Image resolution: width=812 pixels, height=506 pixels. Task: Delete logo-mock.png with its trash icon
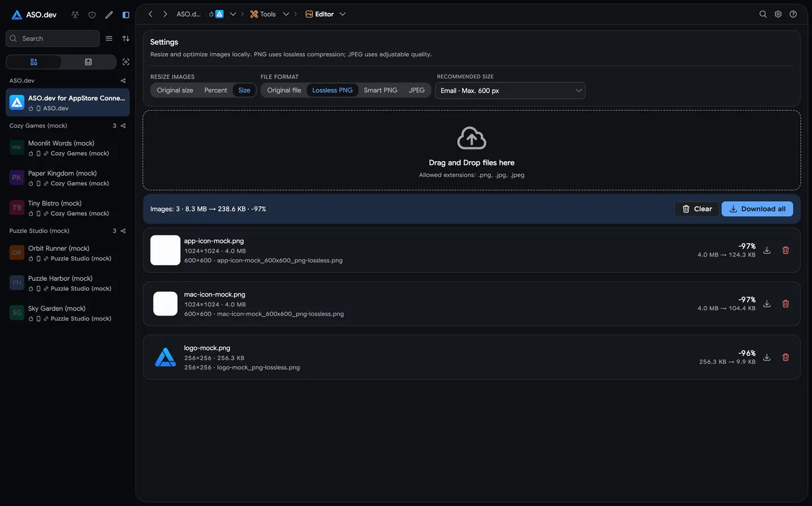785,357
